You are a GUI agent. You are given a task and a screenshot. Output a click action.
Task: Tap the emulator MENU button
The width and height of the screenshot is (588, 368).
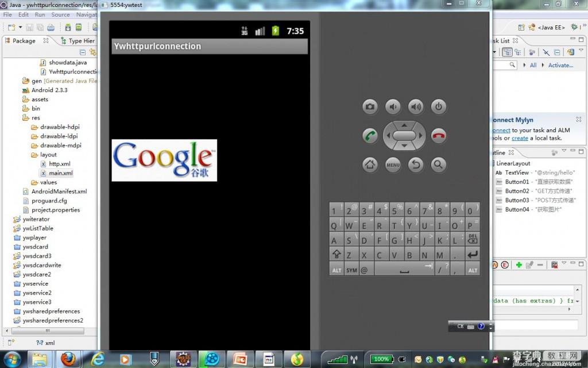coord(393,164)
